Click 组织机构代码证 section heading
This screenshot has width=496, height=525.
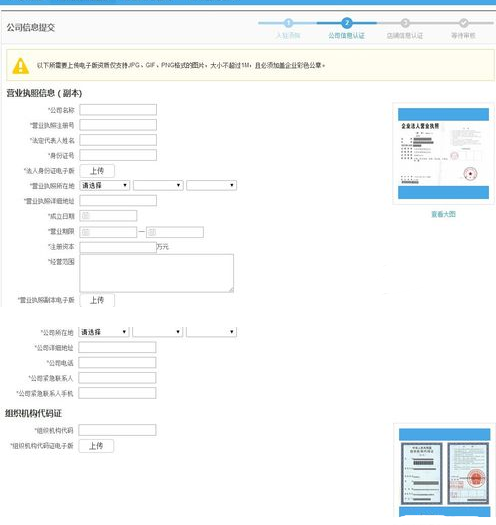point(33,414)
